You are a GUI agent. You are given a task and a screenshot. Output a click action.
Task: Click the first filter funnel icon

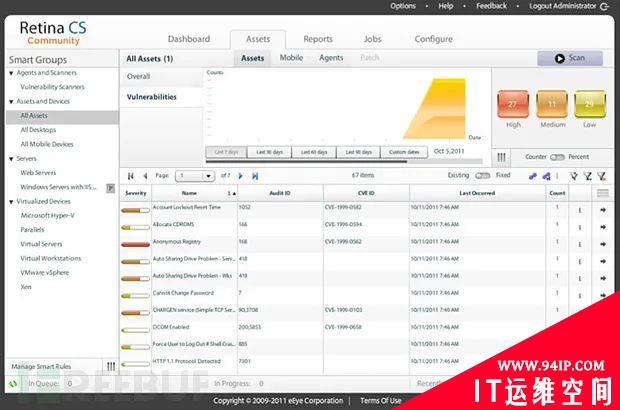[574, 176]
